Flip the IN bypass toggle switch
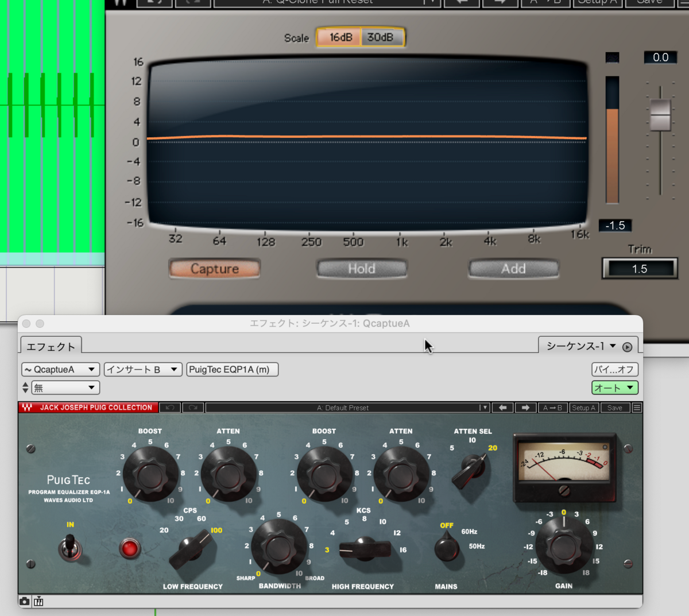 click(71, 547)
